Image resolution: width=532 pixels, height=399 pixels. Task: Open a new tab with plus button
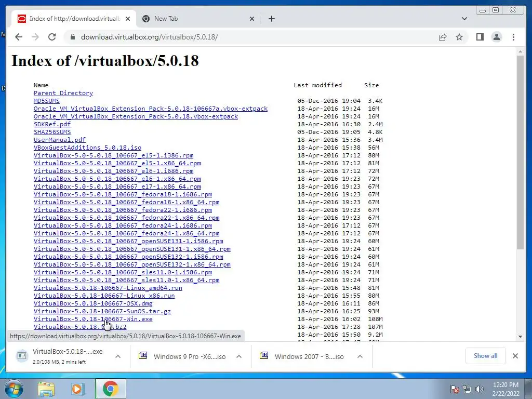pyautogui.click(x=271, y=19)
